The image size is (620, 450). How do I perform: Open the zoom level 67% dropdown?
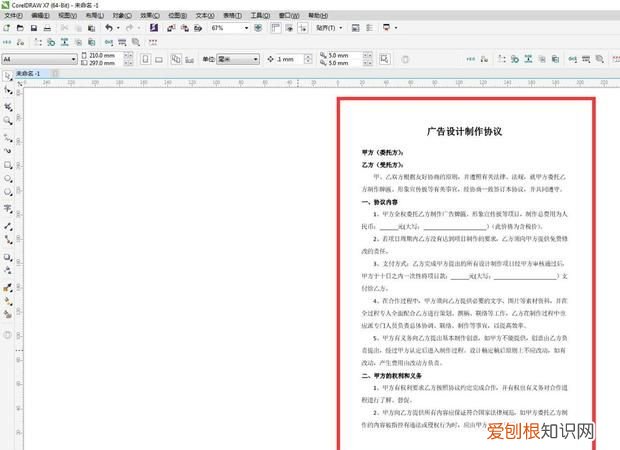(x=246, y=28)
